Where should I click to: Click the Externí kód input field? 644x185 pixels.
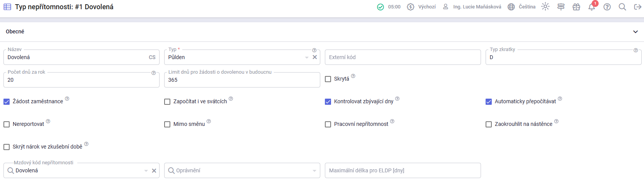[x=403, y=57]
